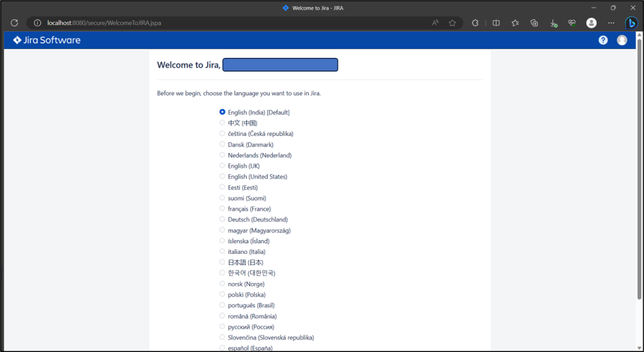Select italiano (Italia) language

point(222,251)
